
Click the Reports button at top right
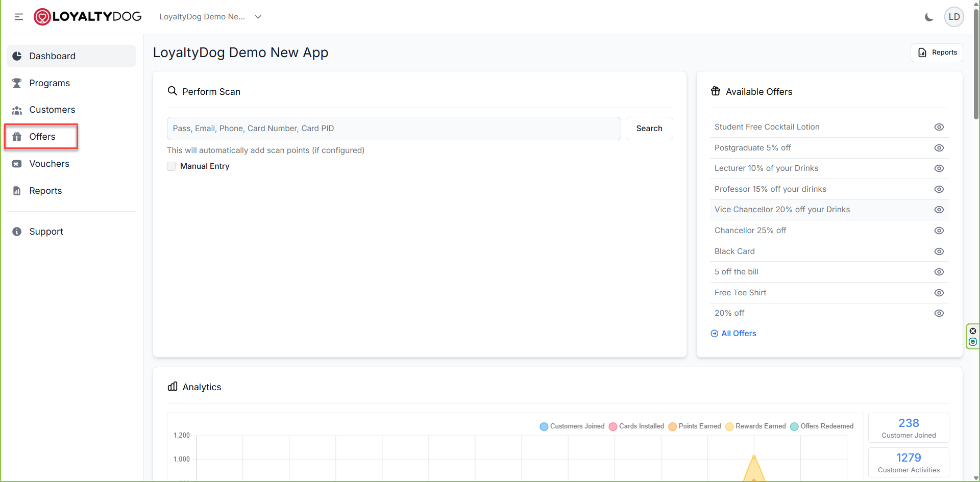(x=937, y=53)
